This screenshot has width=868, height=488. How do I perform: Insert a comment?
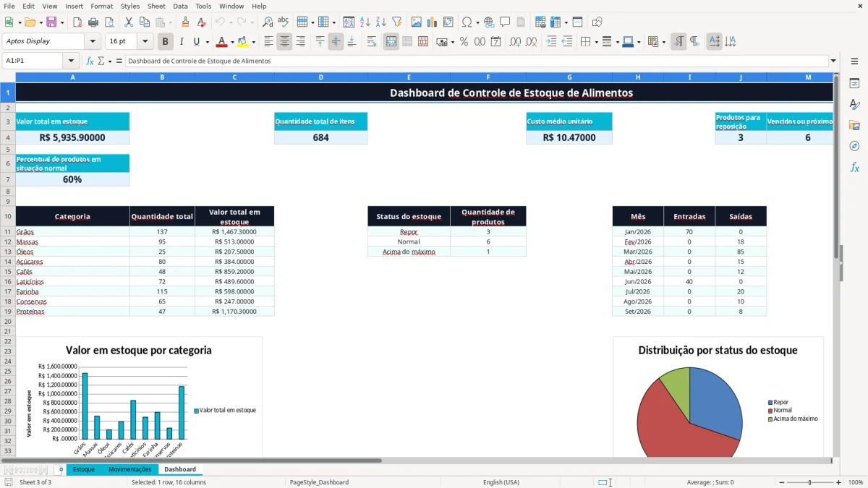505,22
